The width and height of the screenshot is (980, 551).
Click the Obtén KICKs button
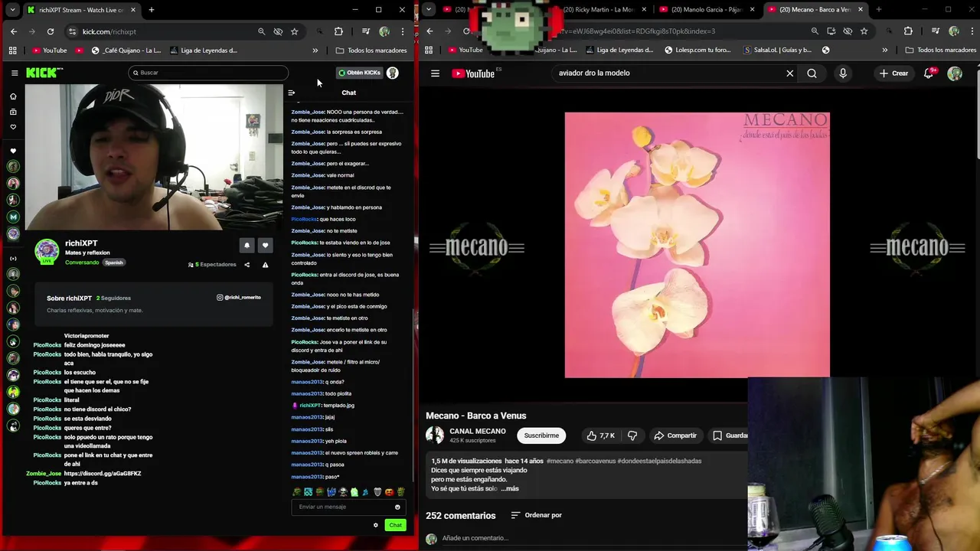(360, 73)
